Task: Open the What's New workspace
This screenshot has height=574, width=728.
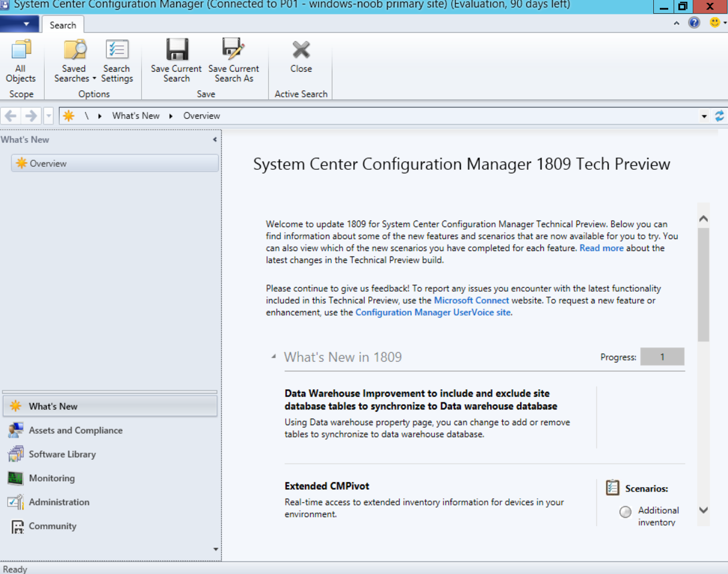Action: click(x=110, y=407)
